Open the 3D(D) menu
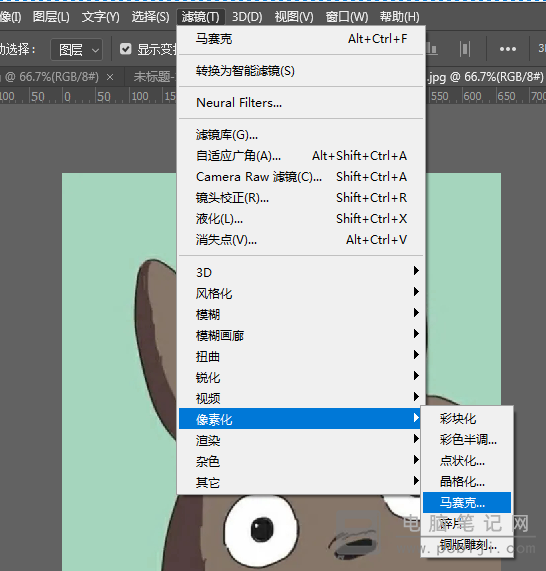This screenshot has height=571, width=546. point(247,17)
